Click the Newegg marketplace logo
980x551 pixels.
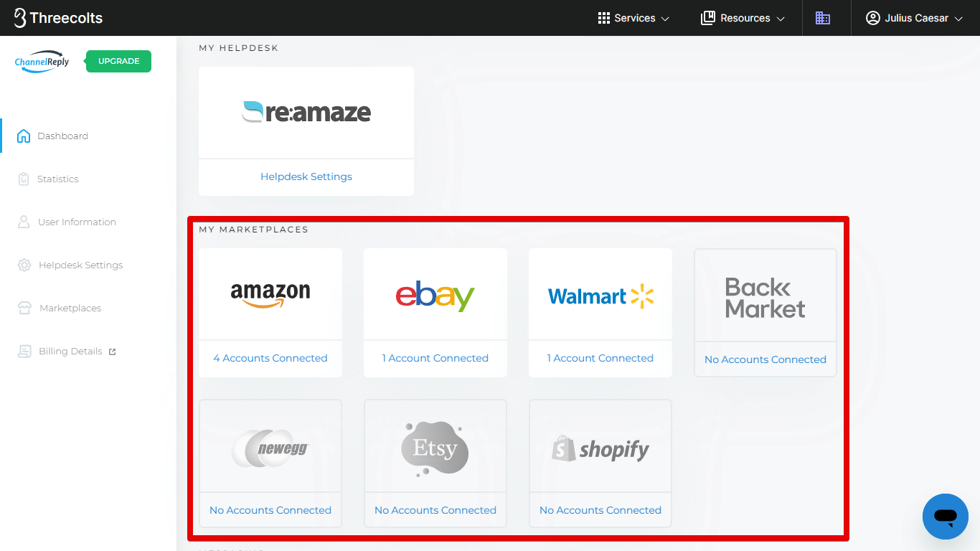[270, 448]
